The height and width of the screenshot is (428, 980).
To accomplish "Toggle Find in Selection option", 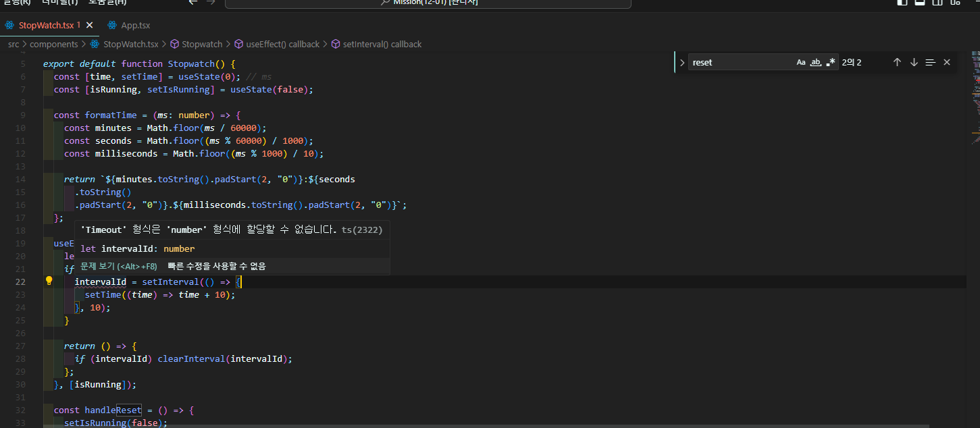I will click(x=930, y=62).
